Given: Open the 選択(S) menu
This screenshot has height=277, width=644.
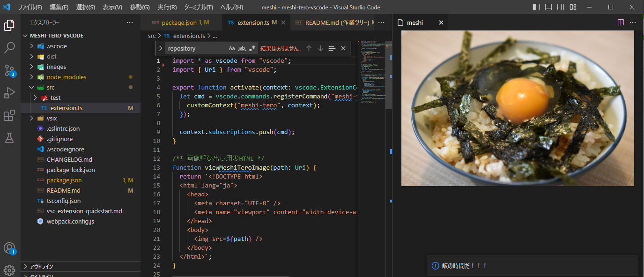Looking at the screenshot, I should click(x=86, y=7).
